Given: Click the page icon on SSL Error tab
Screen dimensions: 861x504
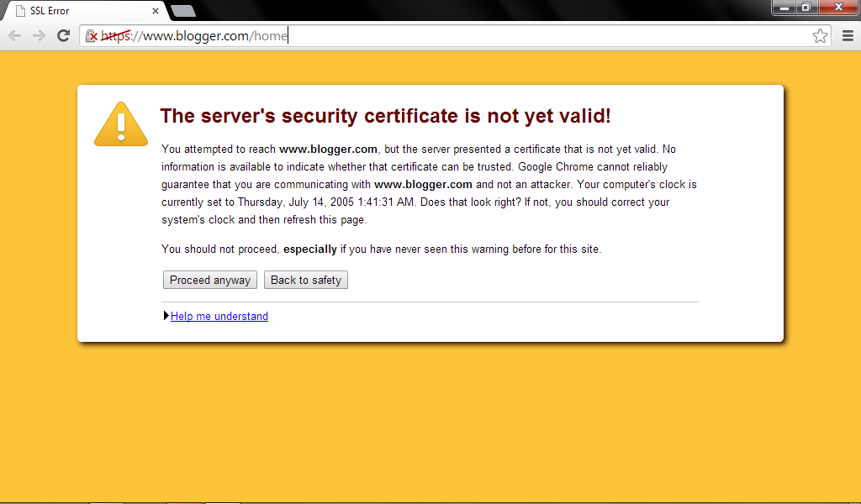Looking at the screenshot, I should [20, 10].
